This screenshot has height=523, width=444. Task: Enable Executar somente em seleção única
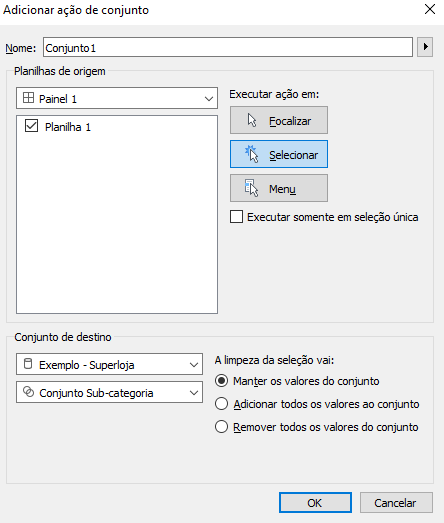click(236, 217)
